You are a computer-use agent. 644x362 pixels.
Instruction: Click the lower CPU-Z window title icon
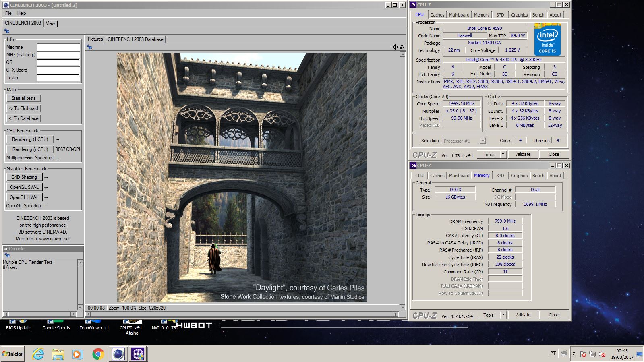[x=413, y=165]
